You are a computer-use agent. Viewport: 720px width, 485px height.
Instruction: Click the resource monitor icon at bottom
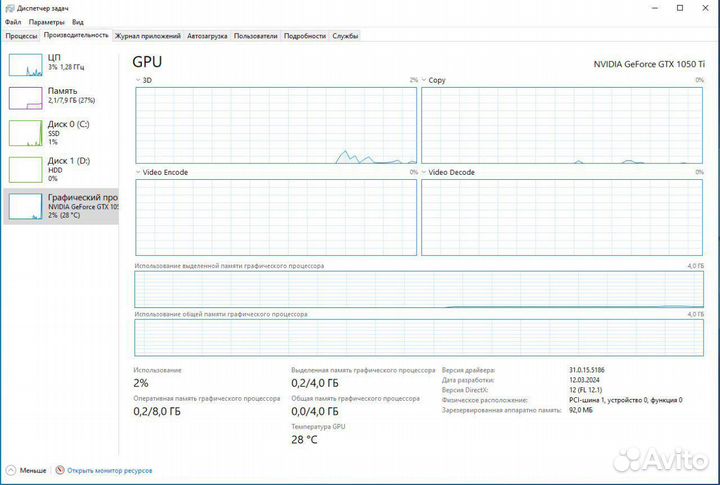(60, 470)
